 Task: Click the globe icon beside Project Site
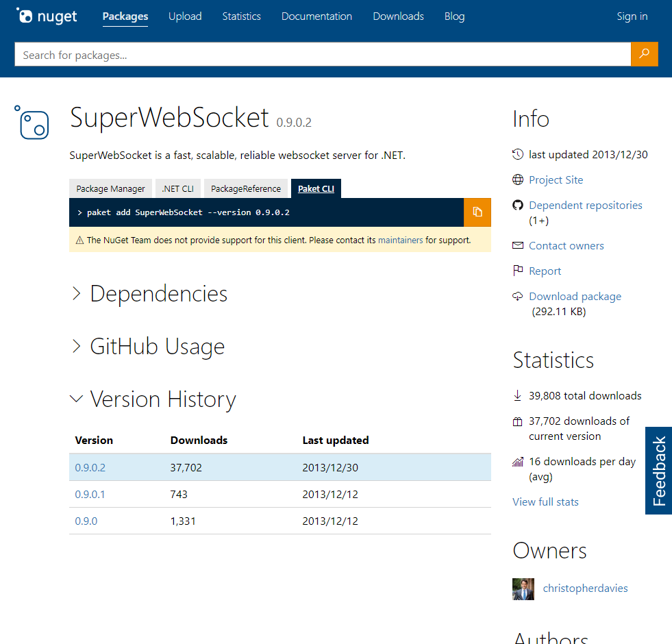point(518,179)
